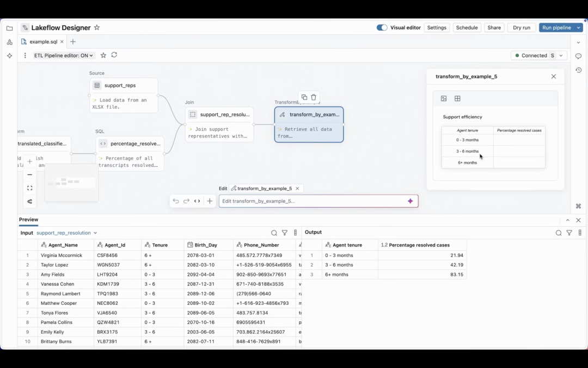588x368 pixels.
Task: Toggle the Visual editor switch
Action: (x=382, y=27)
